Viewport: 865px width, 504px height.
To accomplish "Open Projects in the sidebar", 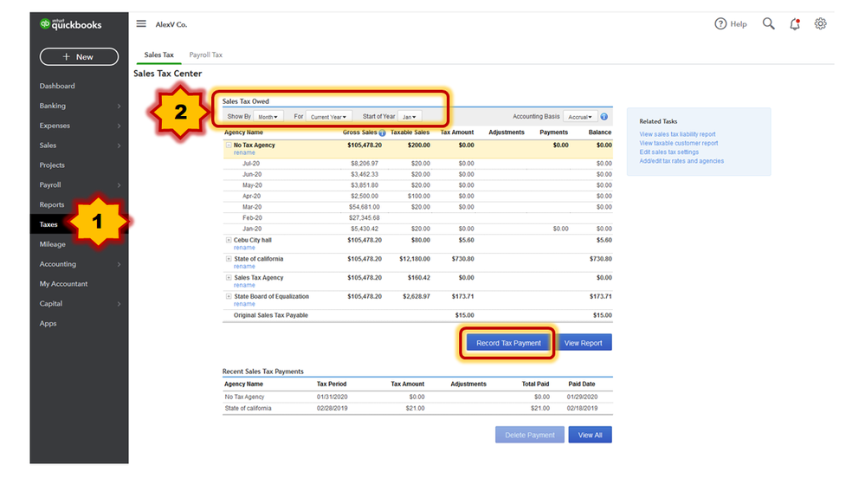I will pos(52,165).
